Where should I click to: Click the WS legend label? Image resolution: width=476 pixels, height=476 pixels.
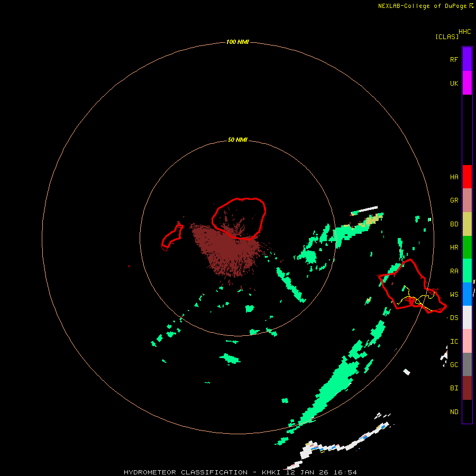pyautogui.click(x=454, y=295)
